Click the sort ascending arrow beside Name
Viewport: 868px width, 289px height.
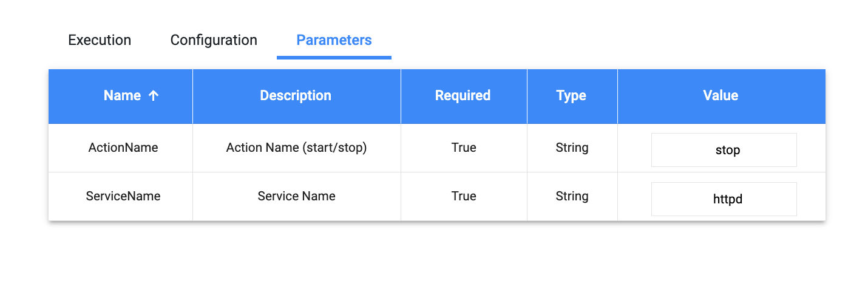tap(154, 96)
